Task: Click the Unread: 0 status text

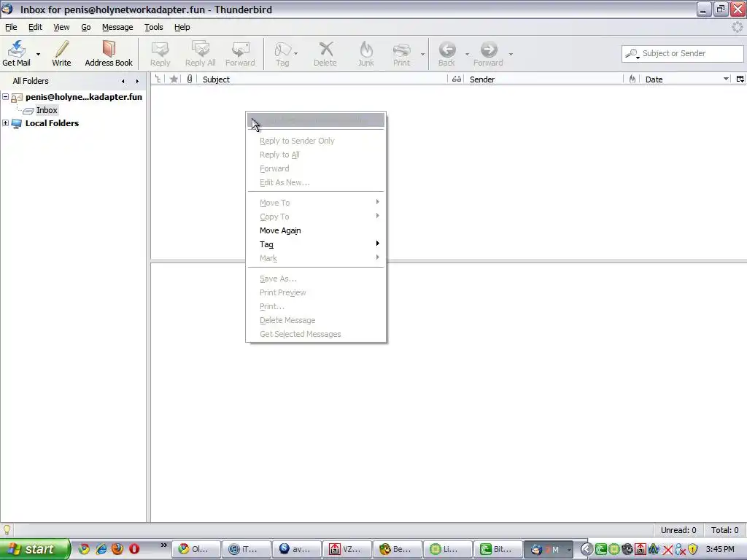Action: (678, 530)
